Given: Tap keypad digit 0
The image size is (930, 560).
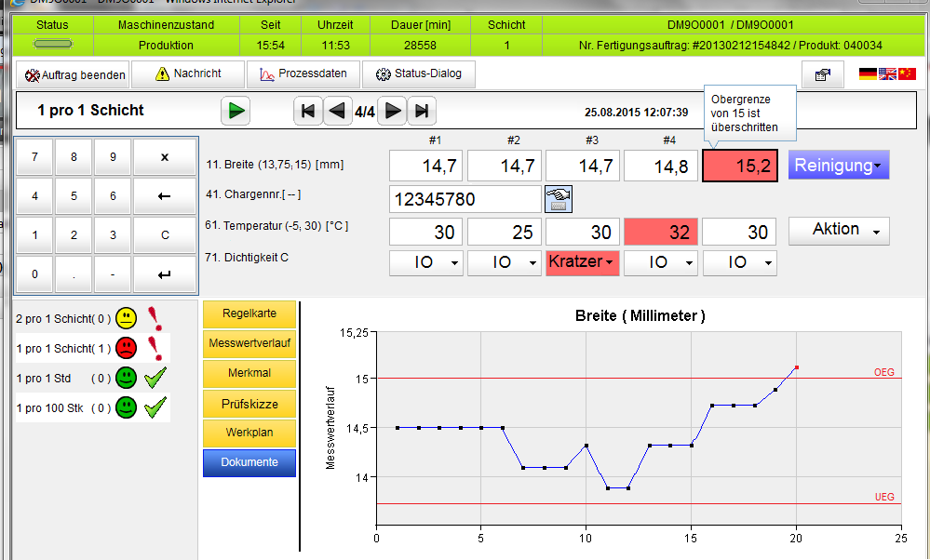Looking at the screenshot, I should pos(34,274).
